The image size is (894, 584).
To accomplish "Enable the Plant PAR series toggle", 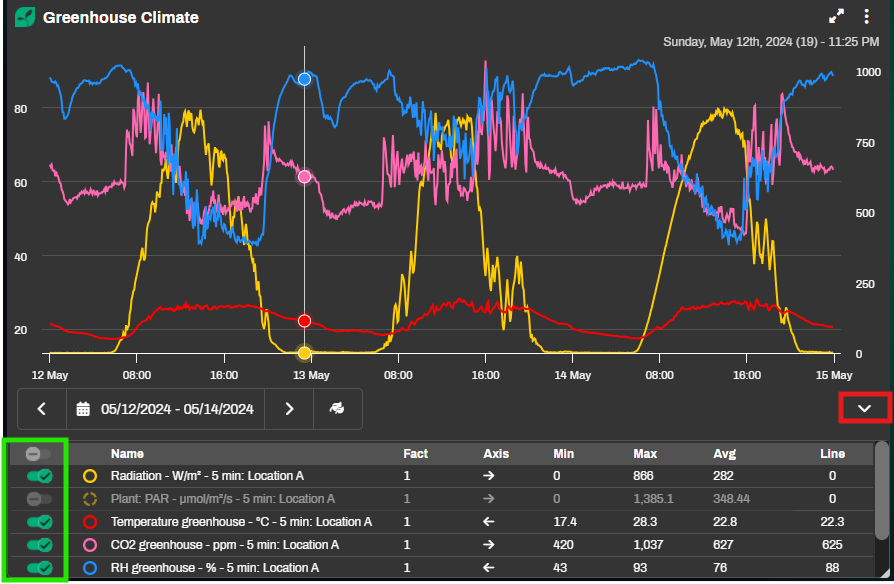I will click(x=39, y=498).
